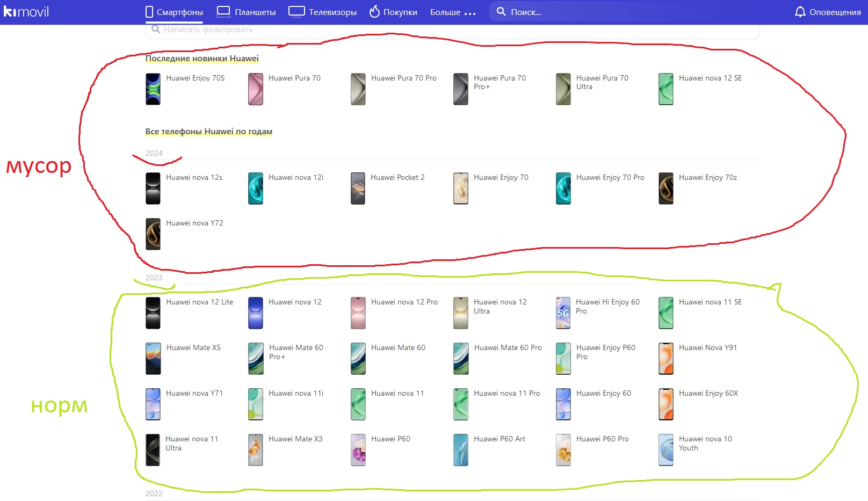The width and height of the screenshot is (868, 501).
Task: Open the Huawei Enjoy 70S thumbnail
Action: point(153,89)
